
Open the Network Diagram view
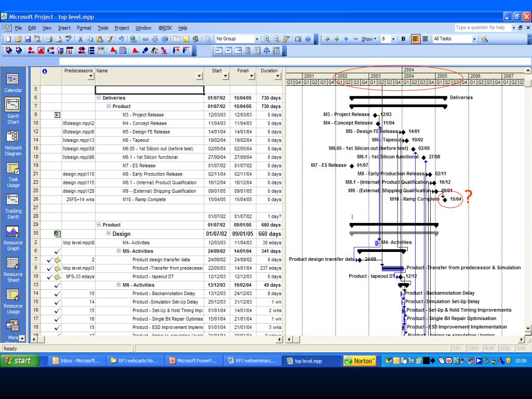[13, 143]
